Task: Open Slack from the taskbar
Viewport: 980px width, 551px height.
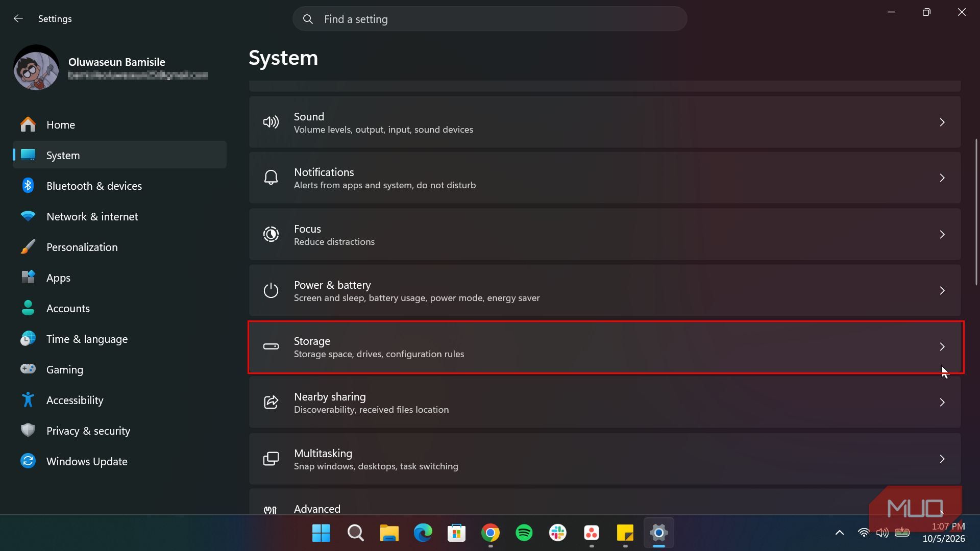Action: (557, 533)
